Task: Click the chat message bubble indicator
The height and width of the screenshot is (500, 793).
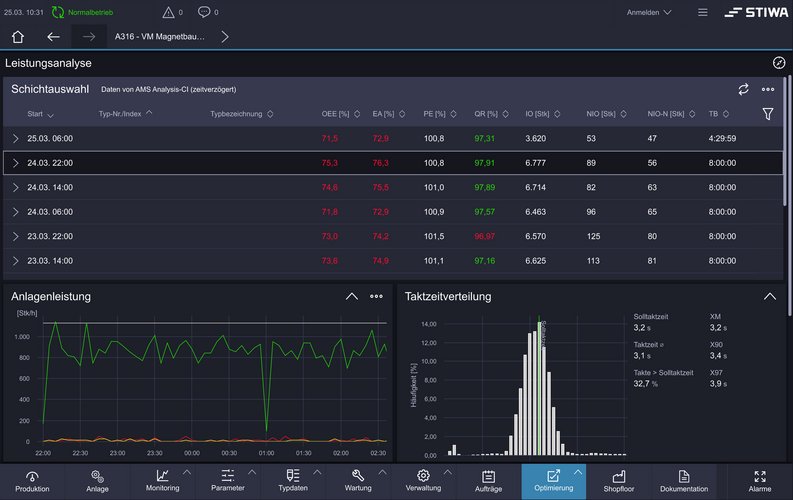Action: pyautogui.click(x=204, y=12)
